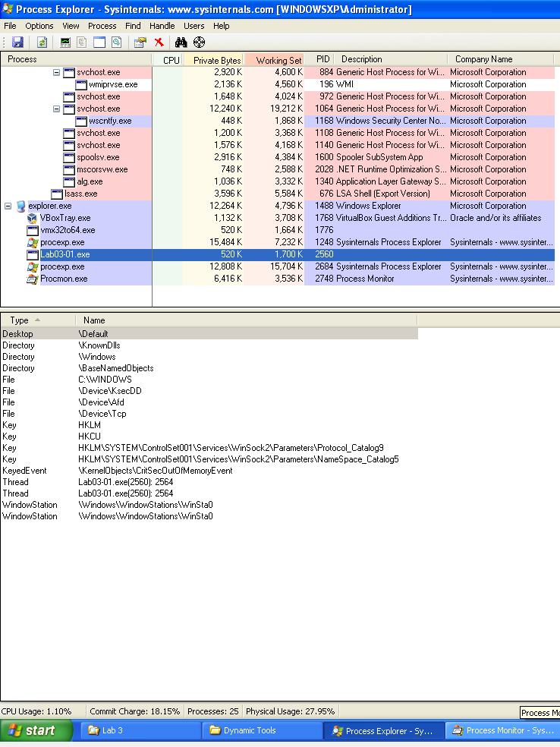Click the Procmon.exe process icon
The height and width of the screenshot is (747, 560).
pos(33,279)
